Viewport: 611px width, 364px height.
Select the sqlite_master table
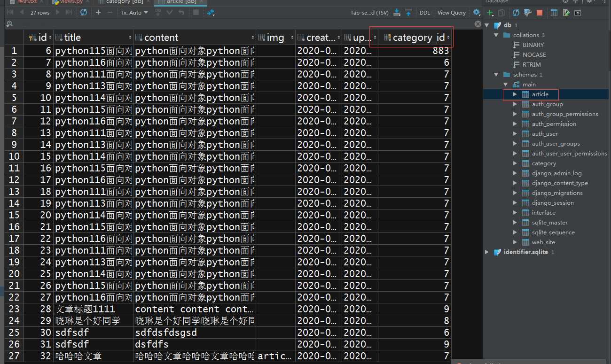(549, 223)
